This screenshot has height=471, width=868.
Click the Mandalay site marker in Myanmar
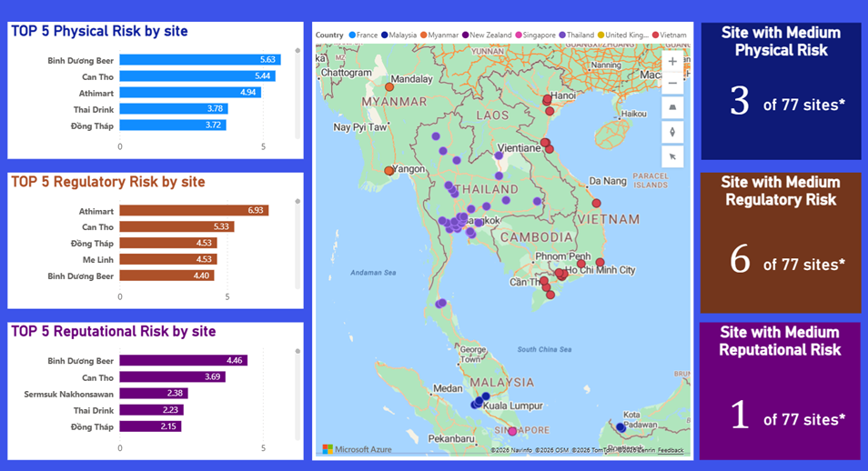[389, 87]
